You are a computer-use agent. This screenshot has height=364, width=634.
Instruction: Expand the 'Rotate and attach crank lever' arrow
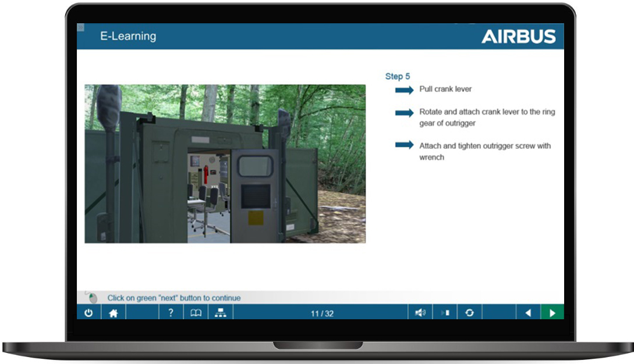pos(404,112)
